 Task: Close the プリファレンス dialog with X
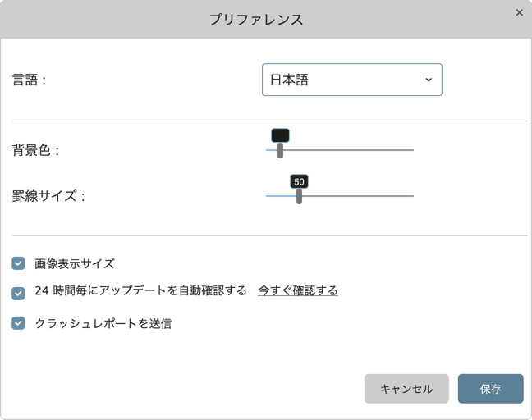coord(519,12)
